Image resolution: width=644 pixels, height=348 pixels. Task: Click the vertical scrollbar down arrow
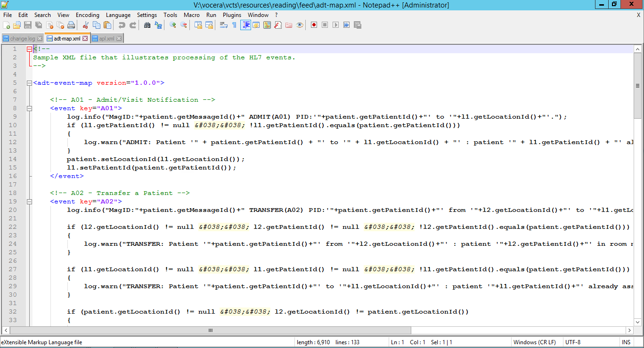(637, 322)
